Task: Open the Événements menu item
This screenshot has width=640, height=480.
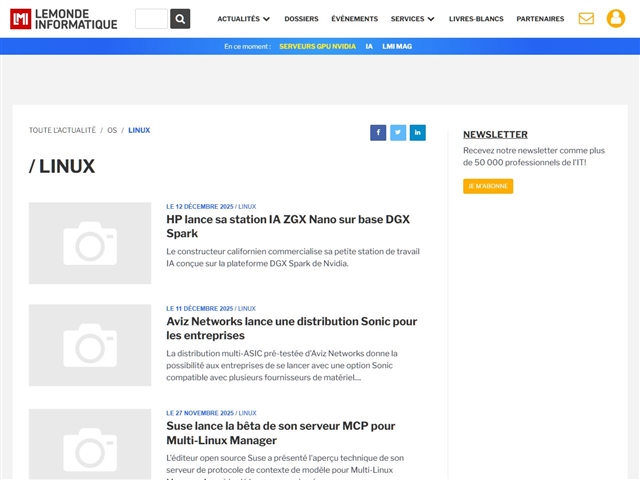Action: click(x=354, y=19)
